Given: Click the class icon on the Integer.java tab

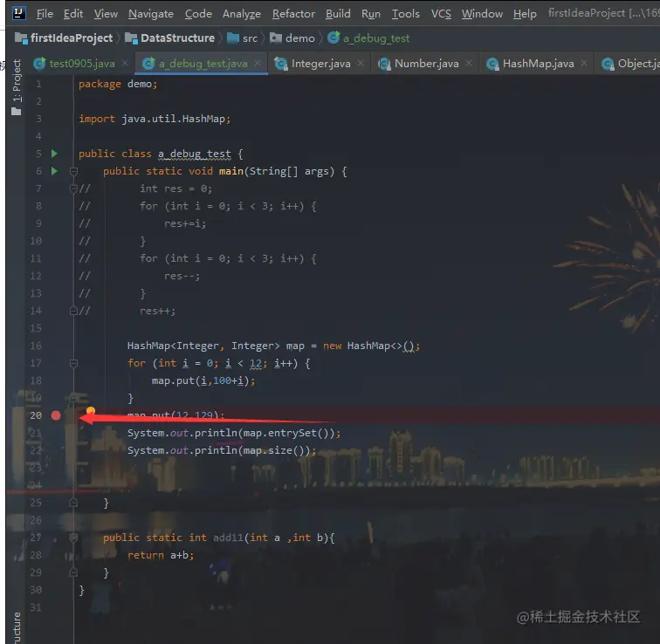Looking at the screenshot, I should click(x=281, y=64).
